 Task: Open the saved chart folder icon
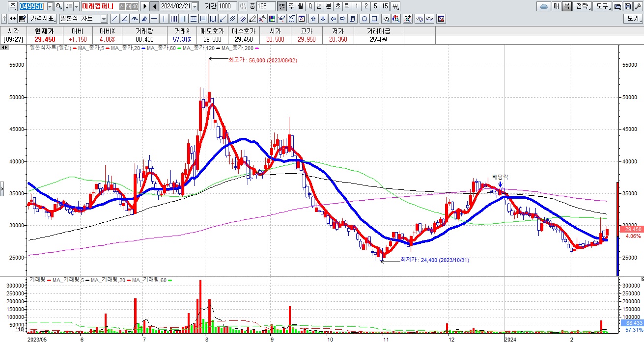pyautogui.click(x=617, y=6)
